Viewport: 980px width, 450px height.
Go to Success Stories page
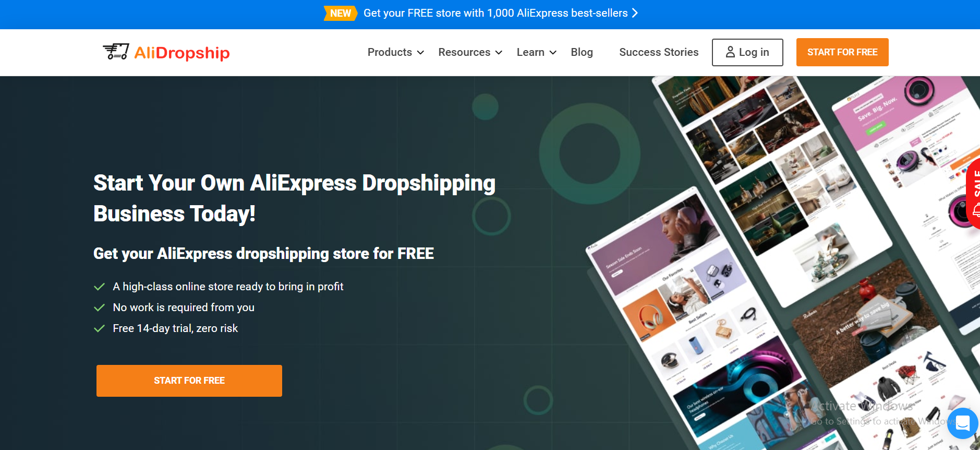tap(659, 52)
